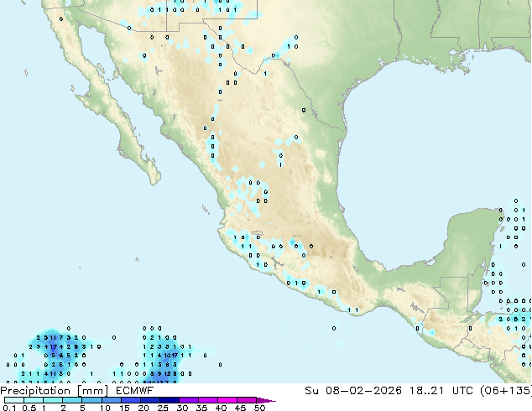The height and width of the screenshot is (411, 532).
Task: Select the 40–45 mm magenta legend swatch
Action: (227, 400)
